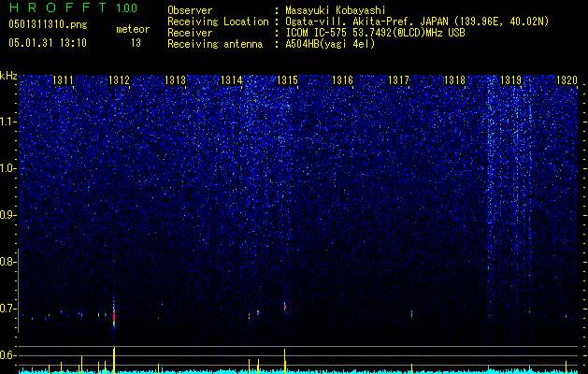Click the 0.6 kHz frequency label
The height and width of the screenshot is (374, 588).
[x=7, y=355]
